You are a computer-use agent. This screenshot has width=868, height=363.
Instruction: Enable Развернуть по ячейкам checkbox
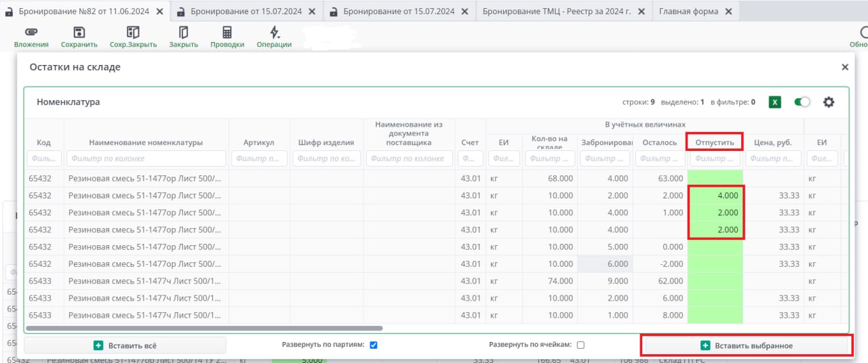click(580, 345)
